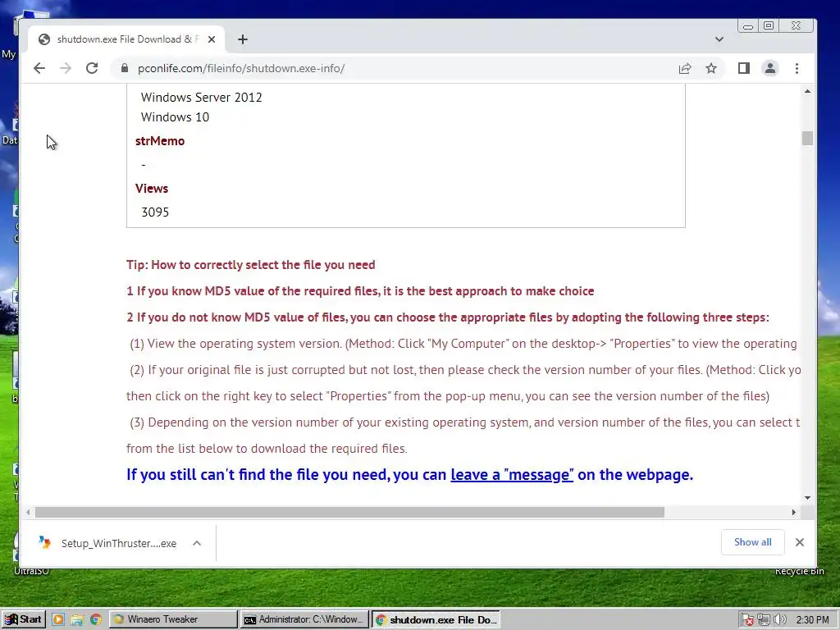Click the strMemo heading
840x630 pixels.
[x=160, y=141]
